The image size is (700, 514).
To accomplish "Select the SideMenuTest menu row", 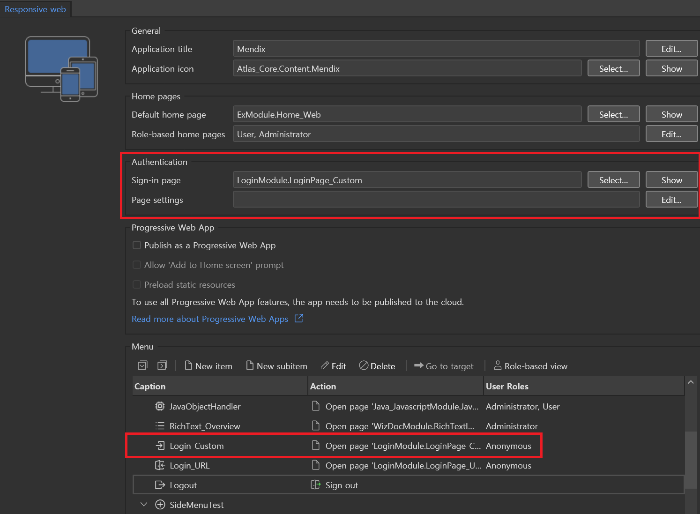I will [x=408, y=505].
